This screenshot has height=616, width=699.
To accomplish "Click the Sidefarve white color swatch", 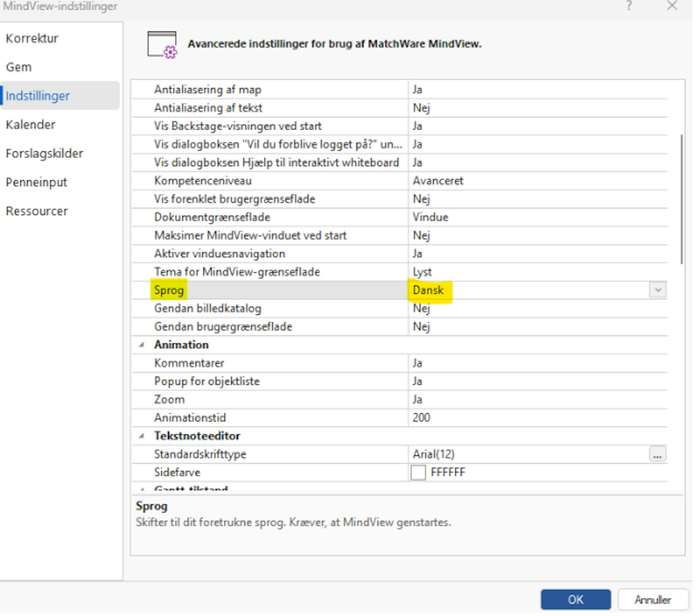I will tap(418, 473).
